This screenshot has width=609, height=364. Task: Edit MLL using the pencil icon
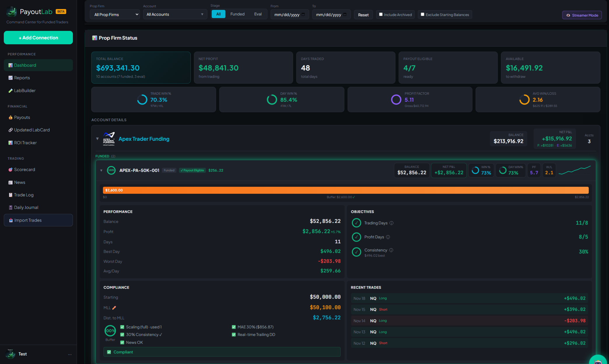click(114, 307)
